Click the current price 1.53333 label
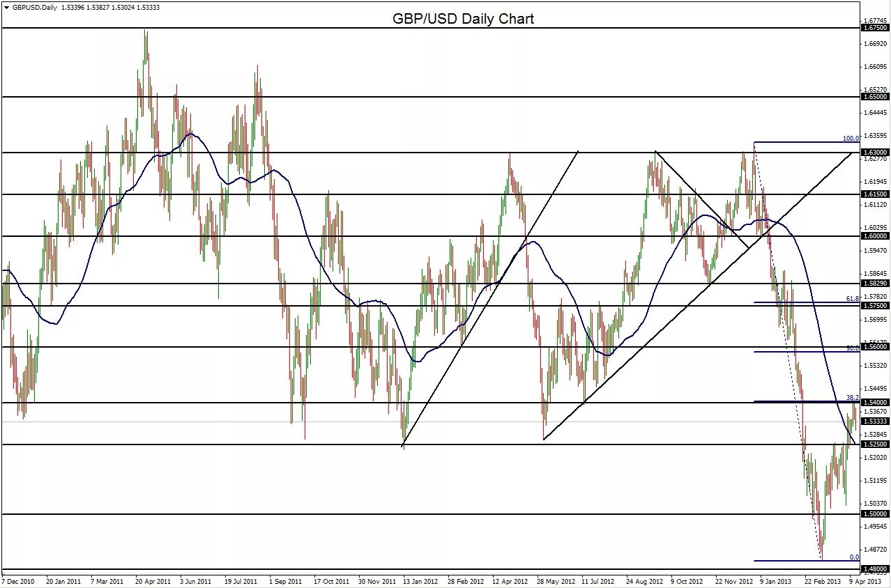This screenshot has width=891, height=588. [x=875, y=421]
